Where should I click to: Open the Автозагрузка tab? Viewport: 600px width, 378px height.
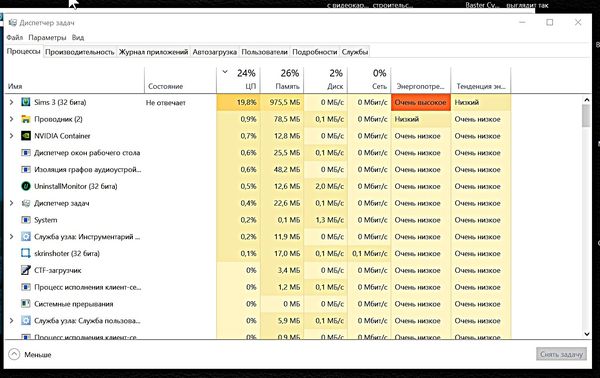[x=214, y=52]
